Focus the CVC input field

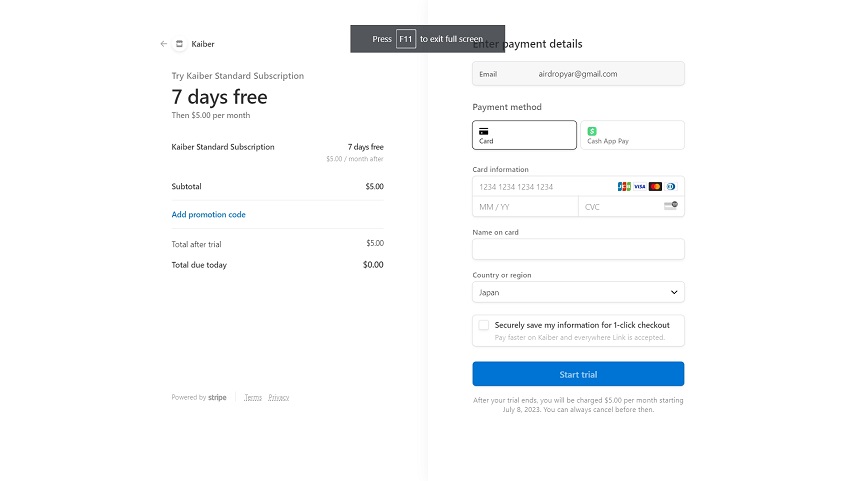[x=631, y=207]
